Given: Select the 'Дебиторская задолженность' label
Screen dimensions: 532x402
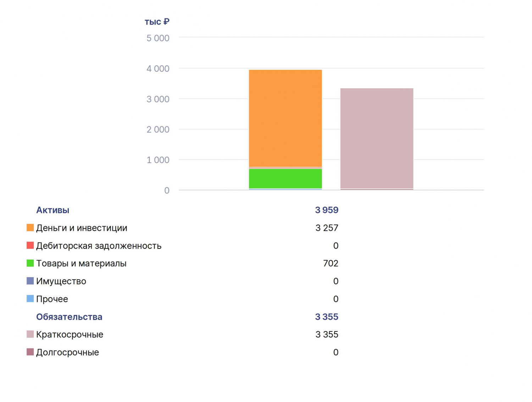Looking at the screenshot, I should (99, 246).
